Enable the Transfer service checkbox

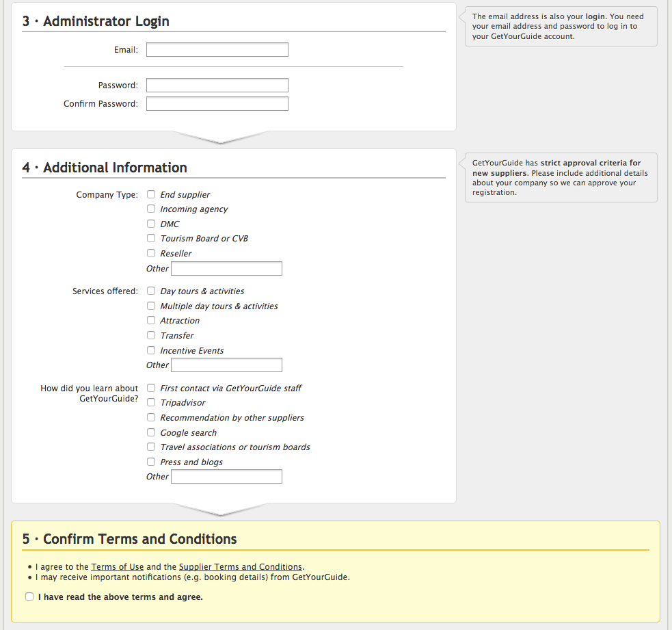(x=152, y=335)
